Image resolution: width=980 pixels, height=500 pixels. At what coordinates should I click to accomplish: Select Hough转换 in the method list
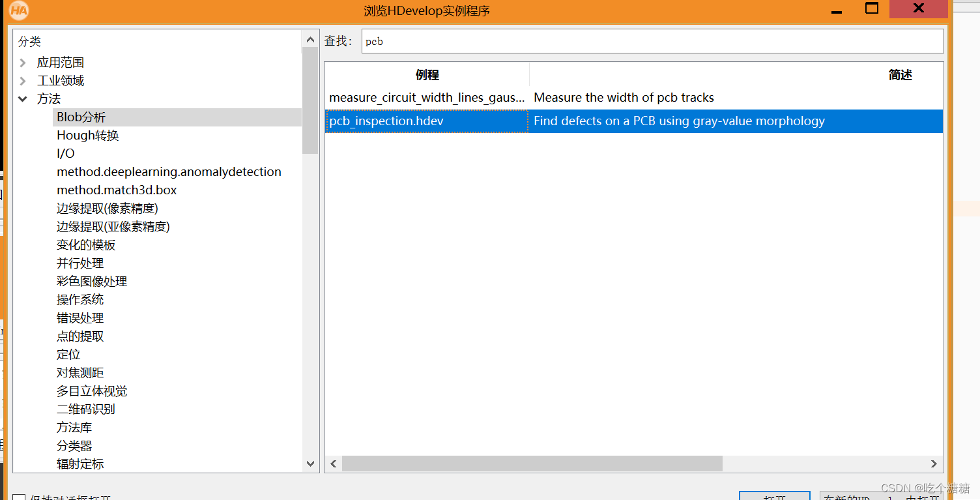pyautogui.click(x=88, y=136)
